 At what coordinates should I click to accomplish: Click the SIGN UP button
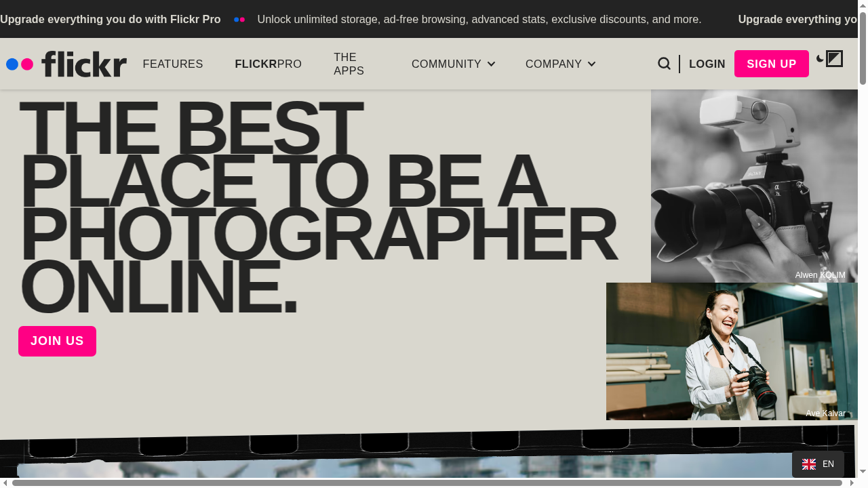(771, 64)
